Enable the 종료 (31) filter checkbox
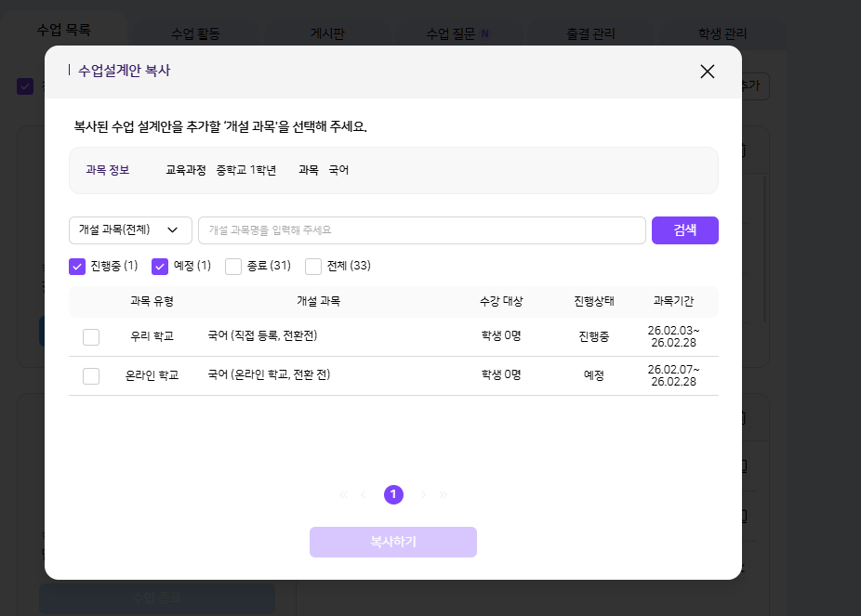 233,267
